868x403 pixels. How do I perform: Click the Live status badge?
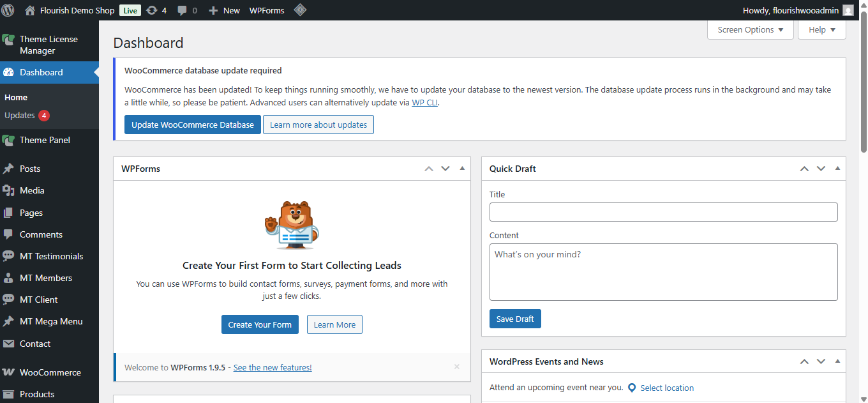(130, 10)
